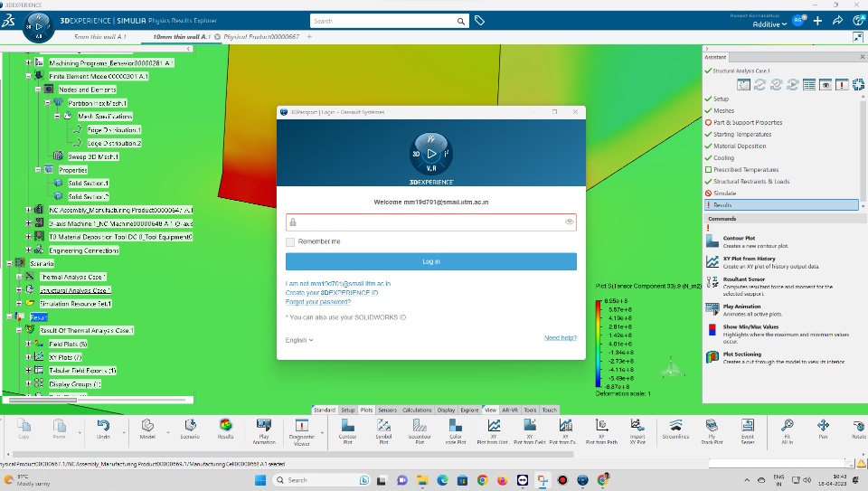Click Create your 3DEXPERIENCE ID link
The height and width of the screenshot is (491, 868).
pos(332,293)
